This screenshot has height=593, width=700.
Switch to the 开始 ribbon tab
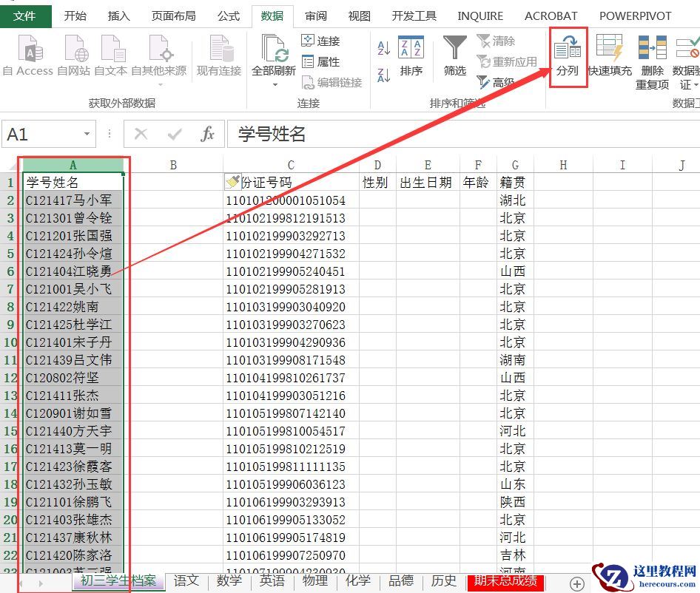pos(75,16)
